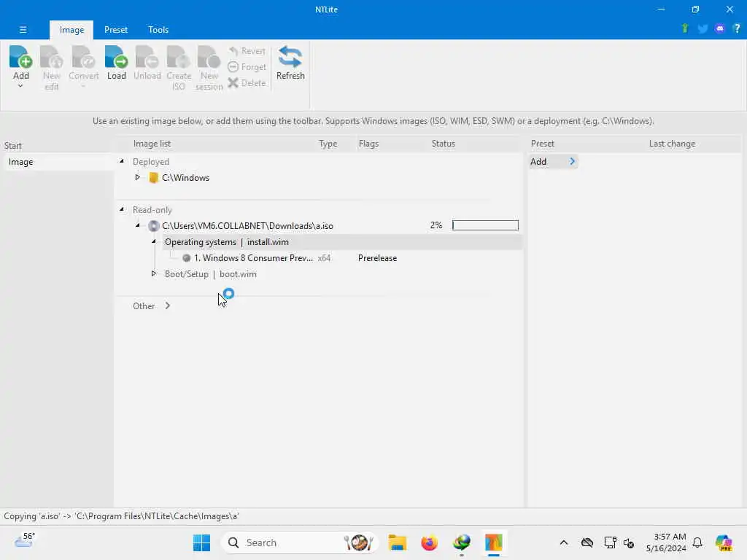The width and height of the screenshot is (747, 560).
Task: Click the Prerelease flag text
Action: 377,258
